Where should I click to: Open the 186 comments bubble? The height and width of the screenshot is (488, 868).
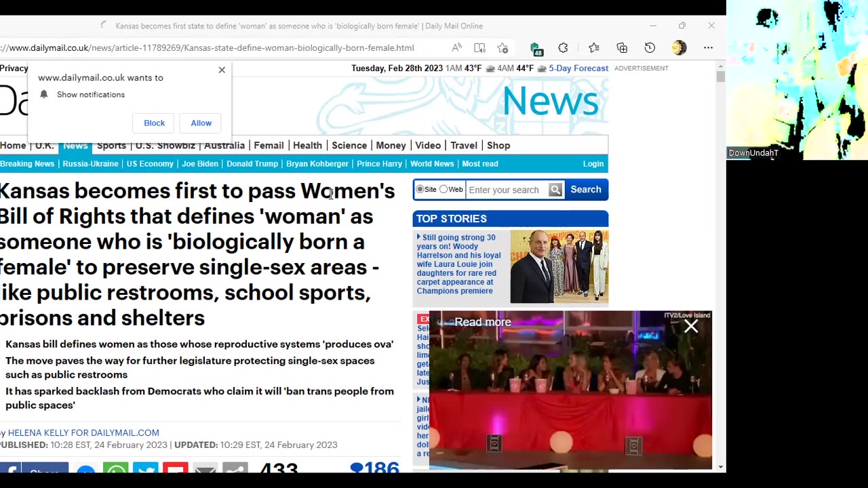tap(374, 468)
